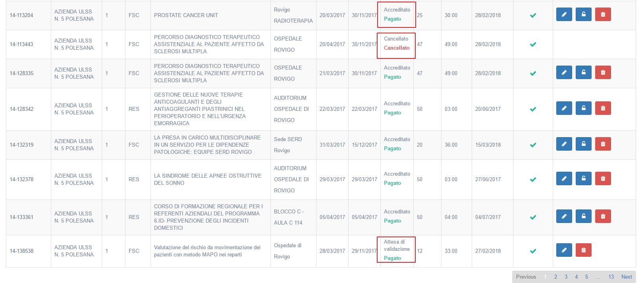This screenshot has width=644, height=283.
Task: Navigate to page 4
Action: 576,277
